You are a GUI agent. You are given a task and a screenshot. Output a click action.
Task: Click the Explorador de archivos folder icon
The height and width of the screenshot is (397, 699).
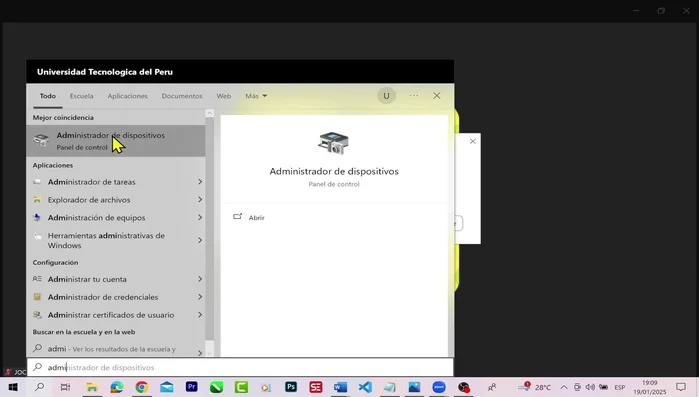coord(37,200)
